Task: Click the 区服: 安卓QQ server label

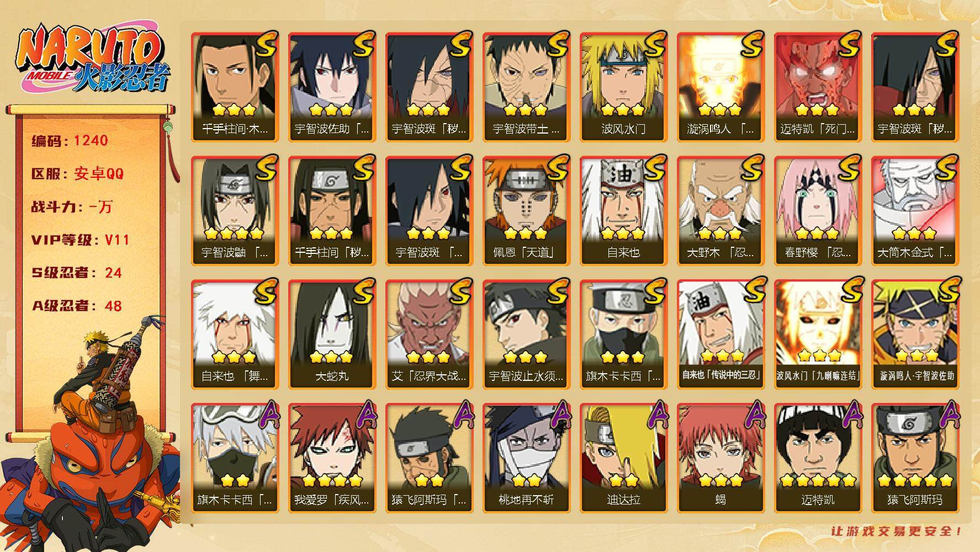Action: 77,174
